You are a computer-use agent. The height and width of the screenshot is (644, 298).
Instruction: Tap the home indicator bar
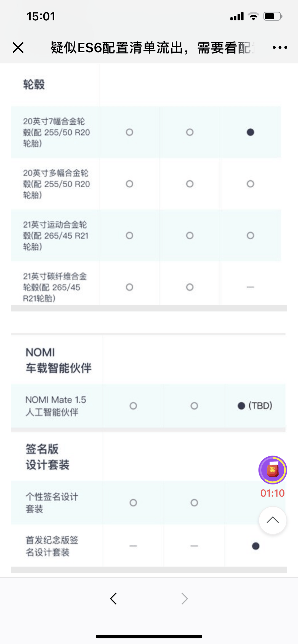pos(149,636)
